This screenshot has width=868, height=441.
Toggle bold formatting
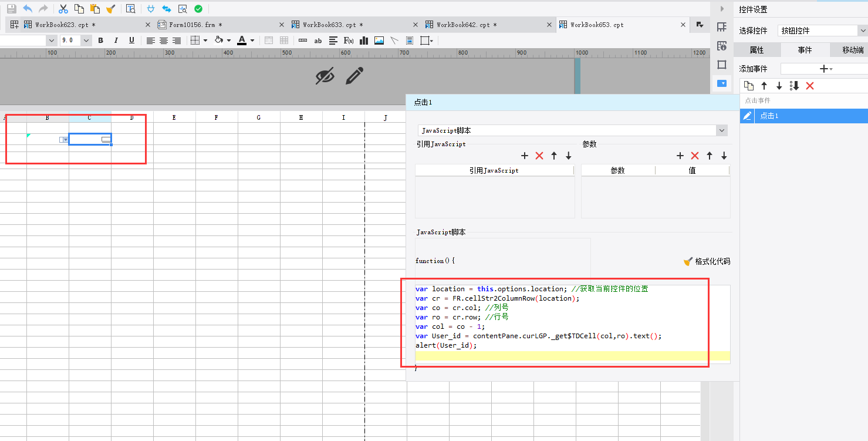coord(100,41)
